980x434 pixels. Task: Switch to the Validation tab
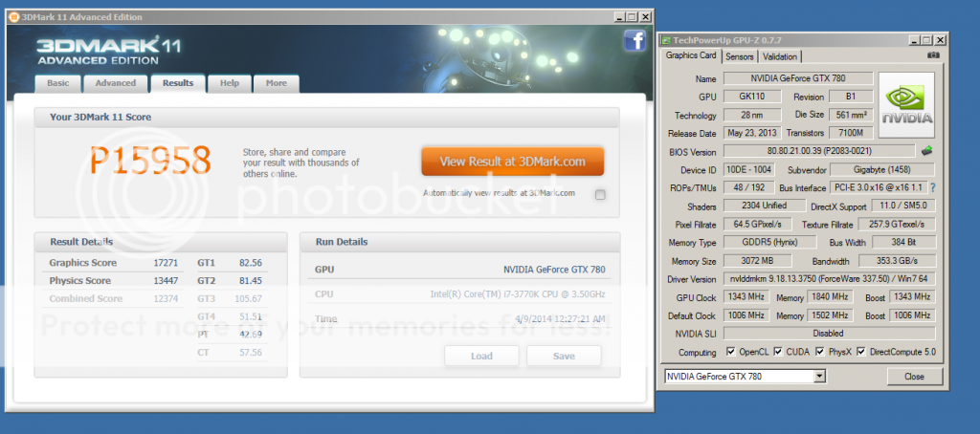click(780, 57)
